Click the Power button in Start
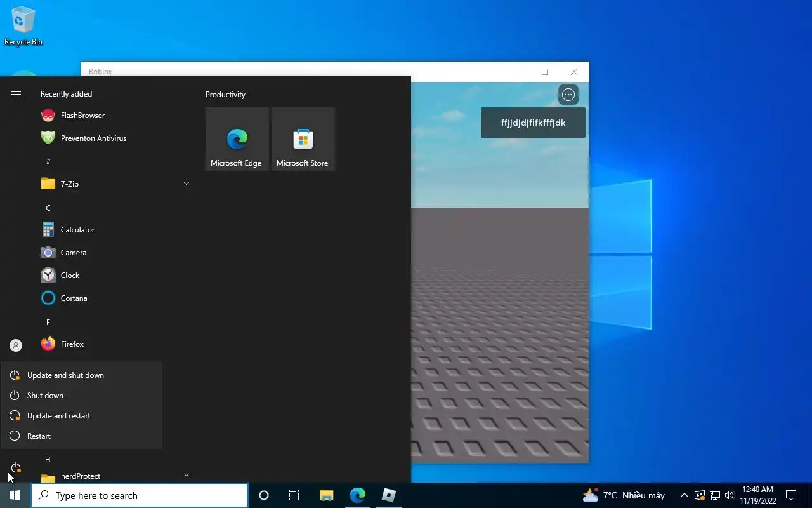Image resolution: width=812 pixels, height=508 pixels. (16, 468)
